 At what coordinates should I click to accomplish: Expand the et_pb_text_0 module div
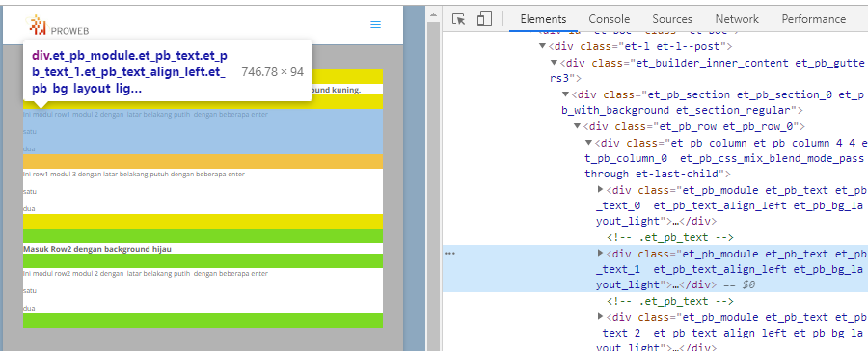point(601,189)
